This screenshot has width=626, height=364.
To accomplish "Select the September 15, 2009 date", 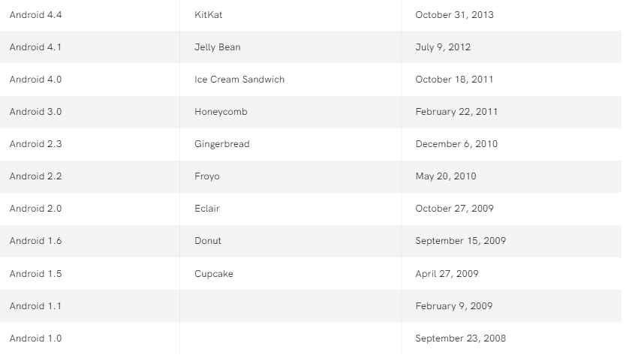I will 460,241.
